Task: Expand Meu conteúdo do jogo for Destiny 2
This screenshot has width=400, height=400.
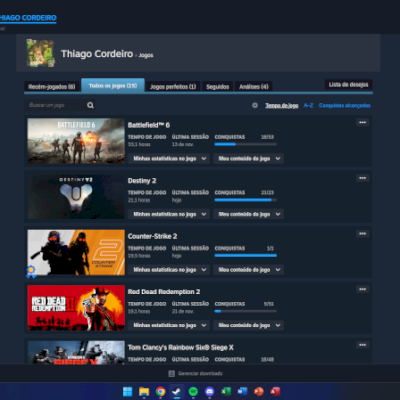Action: tap(249, 214)
